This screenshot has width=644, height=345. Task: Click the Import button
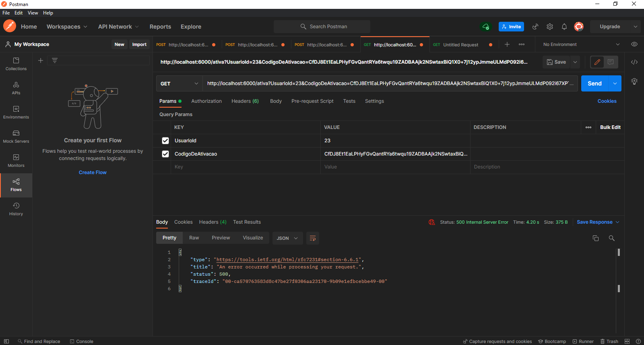pyautogui.click(x=139, y=44)
